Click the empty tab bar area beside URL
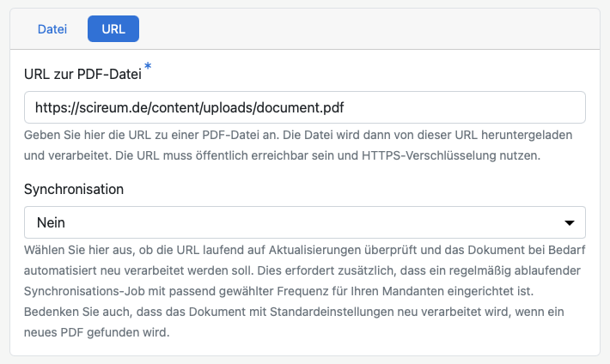The width and height of the screenshot is (610, 364). point(369,29)
